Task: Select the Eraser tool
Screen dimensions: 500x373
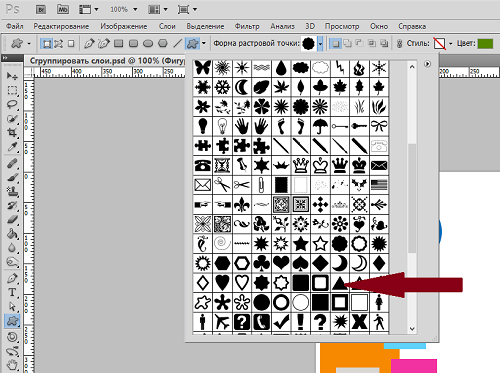Action: [12, 220]
